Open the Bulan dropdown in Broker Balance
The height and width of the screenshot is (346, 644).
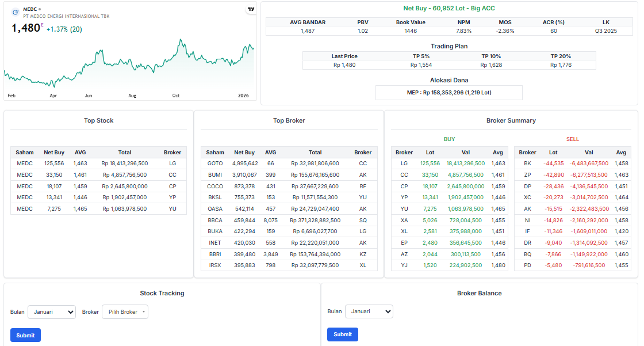[369, 311]
